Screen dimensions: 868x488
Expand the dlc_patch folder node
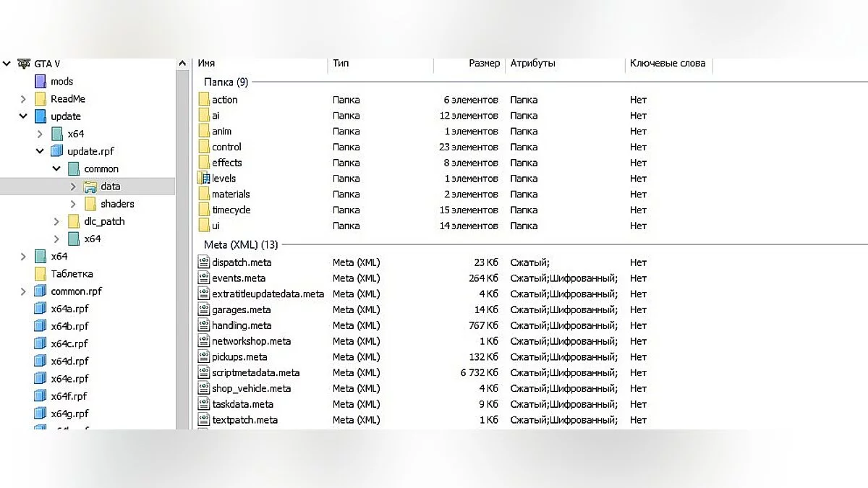coord(57,221)
